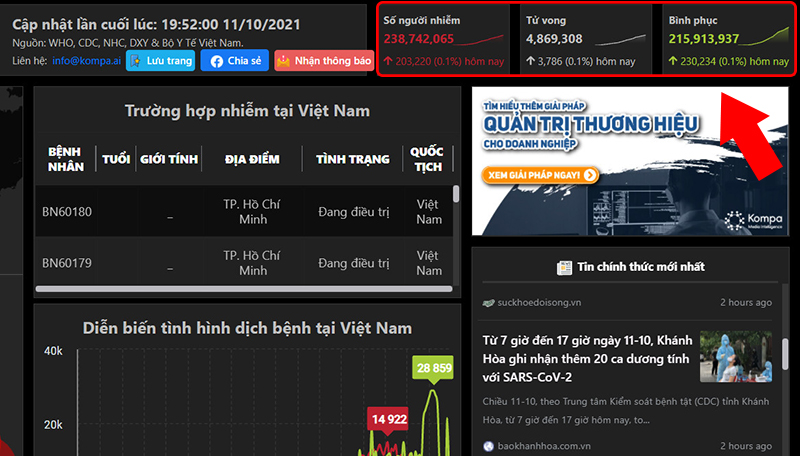
Task: Open the Số người nhiễm infected count card
Action: pos(444,40)
